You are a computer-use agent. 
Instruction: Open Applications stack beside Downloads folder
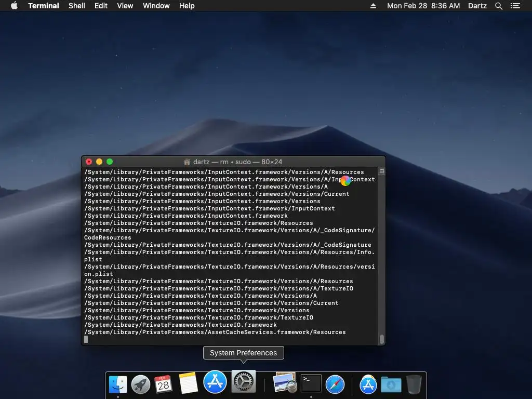368,384
